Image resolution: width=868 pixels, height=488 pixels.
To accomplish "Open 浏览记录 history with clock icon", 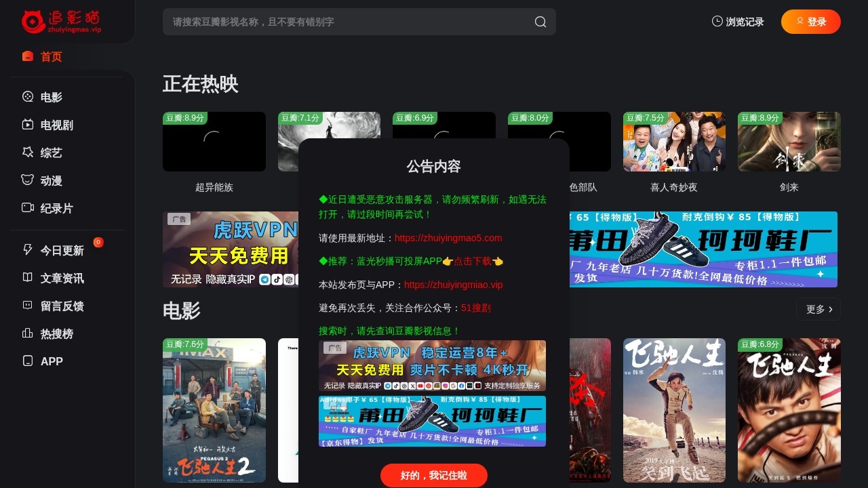I will click(x=737, y=22).
